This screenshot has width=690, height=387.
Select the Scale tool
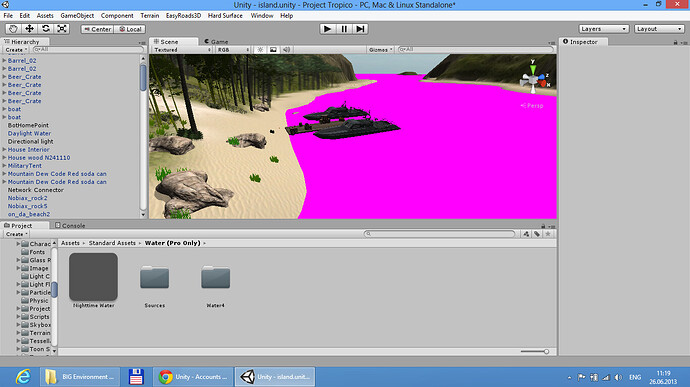[62, 29]
